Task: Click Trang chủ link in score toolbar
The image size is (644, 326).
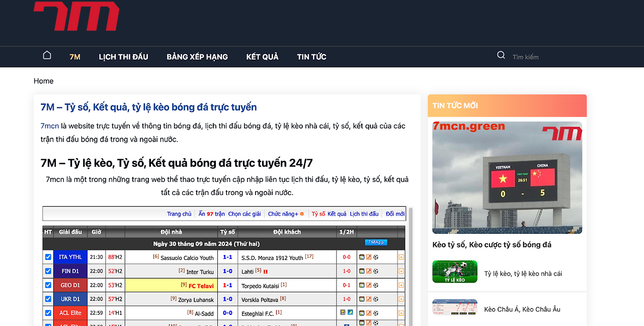Action: click(x=179, y=214)
